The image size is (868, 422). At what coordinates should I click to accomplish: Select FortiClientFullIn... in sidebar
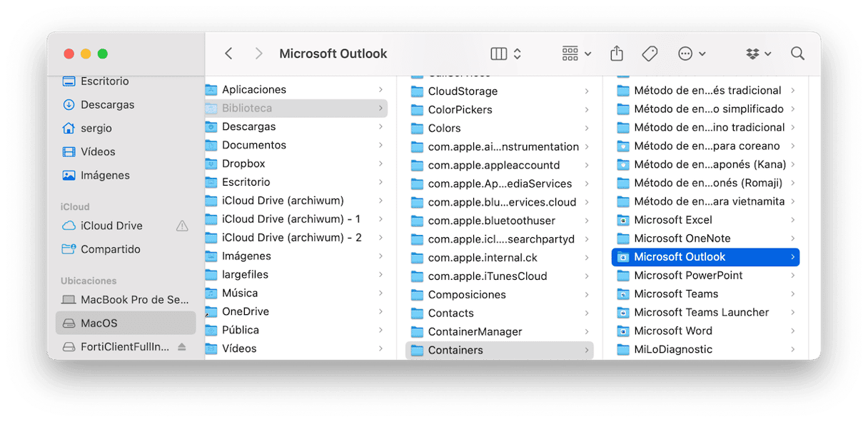pos(116,347)
